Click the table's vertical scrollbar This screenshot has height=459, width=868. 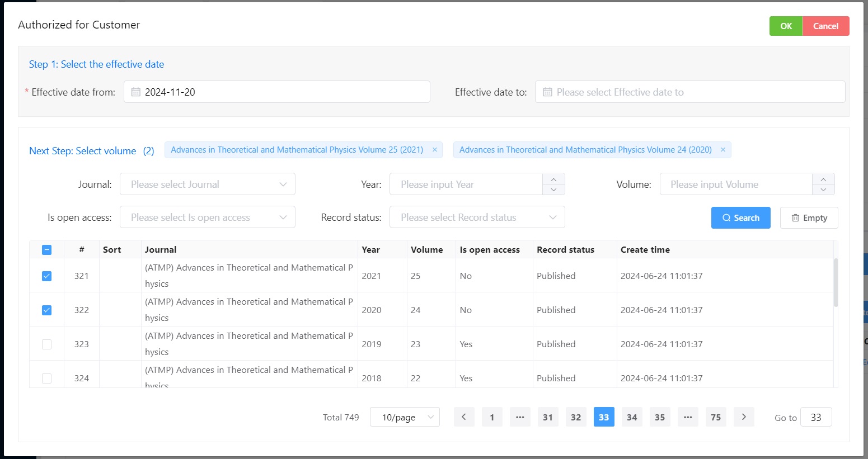pos(836,282)
